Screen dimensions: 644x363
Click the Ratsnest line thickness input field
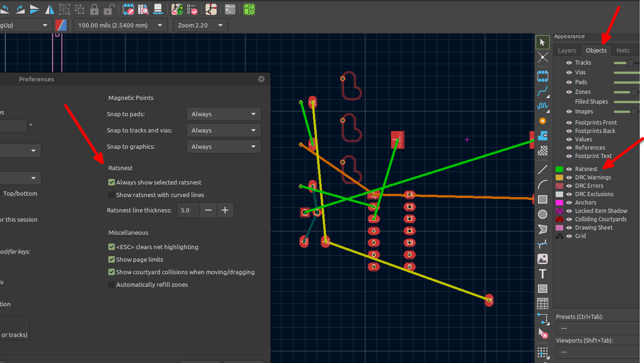coord(188,210)
